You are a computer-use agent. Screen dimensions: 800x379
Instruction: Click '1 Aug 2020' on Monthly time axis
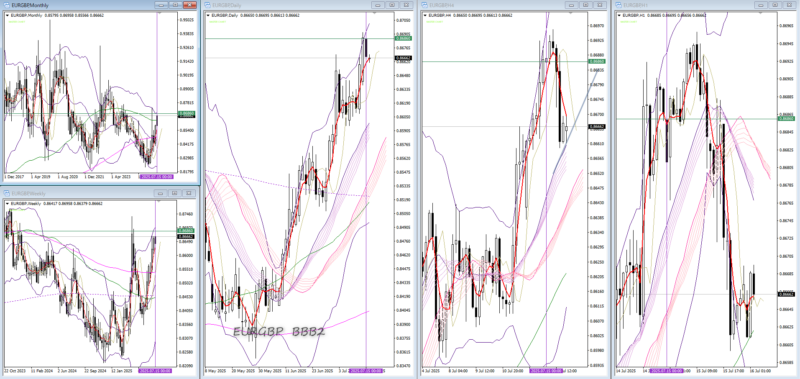click(69, 176)
